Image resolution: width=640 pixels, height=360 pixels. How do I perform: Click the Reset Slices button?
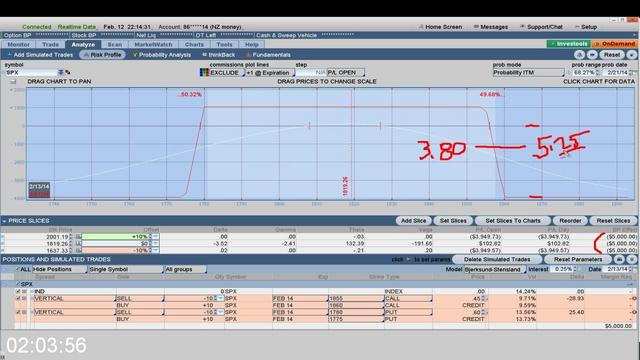[613, 220]
